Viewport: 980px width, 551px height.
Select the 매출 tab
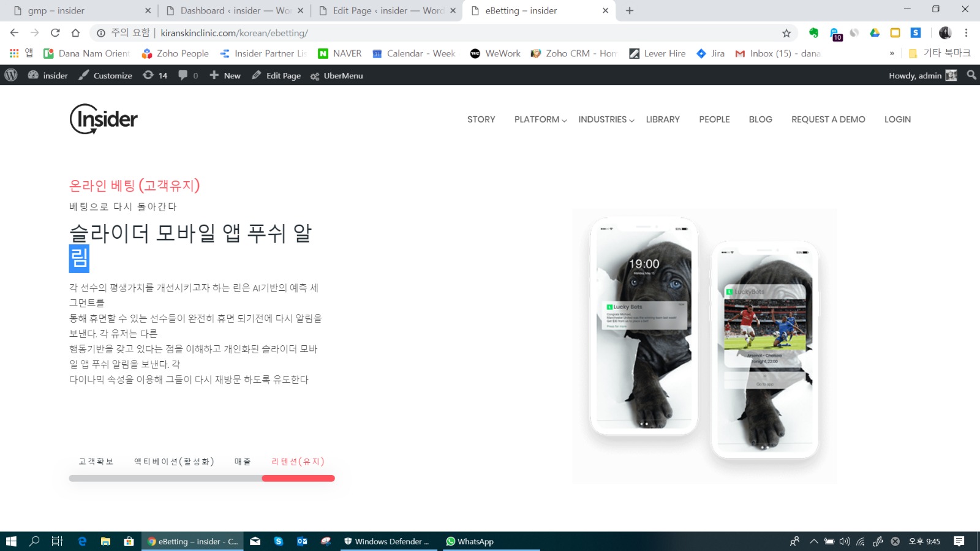pos(243,462)
